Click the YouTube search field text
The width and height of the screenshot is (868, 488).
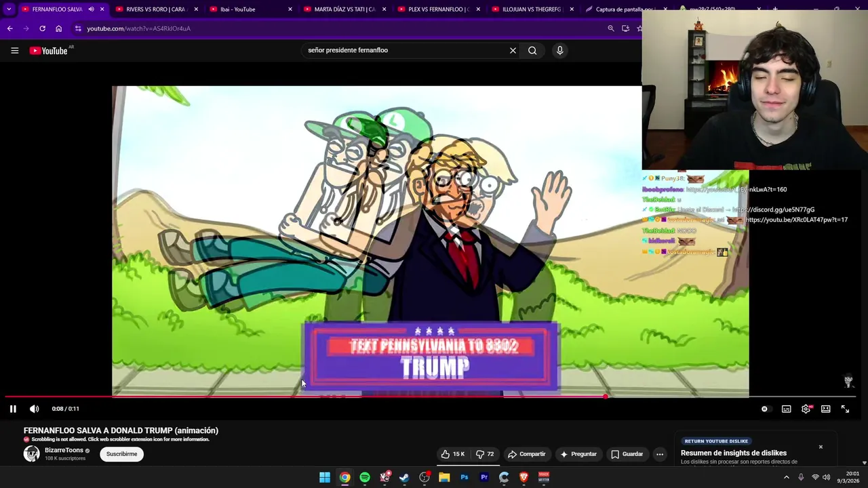click(x=348, y=50)
